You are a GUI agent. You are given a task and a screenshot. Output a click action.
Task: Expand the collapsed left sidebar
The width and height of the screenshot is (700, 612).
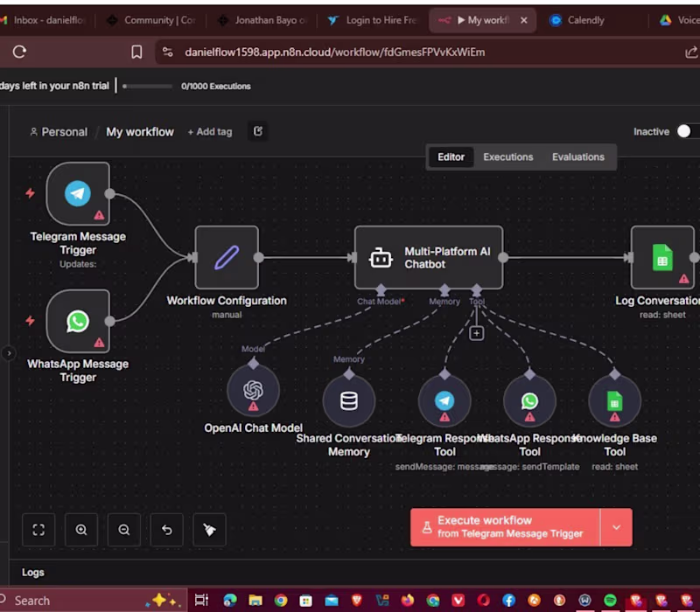click(9, 353)
